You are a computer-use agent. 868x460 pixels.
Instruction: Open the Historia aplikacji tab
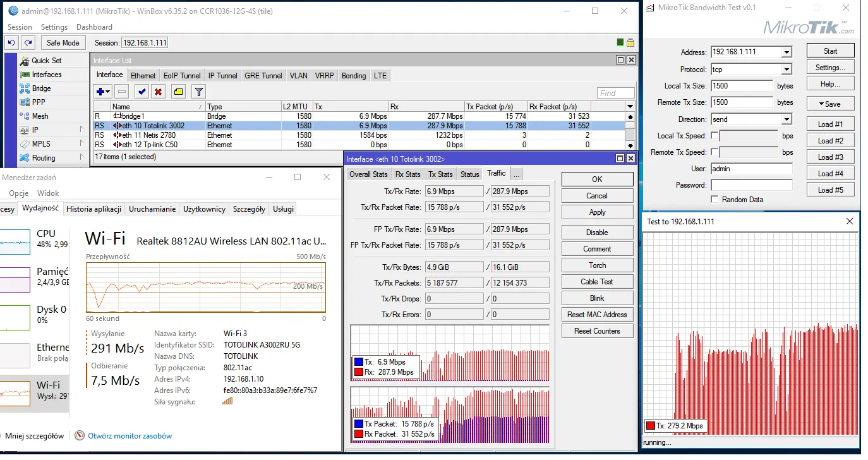(94, 209)
